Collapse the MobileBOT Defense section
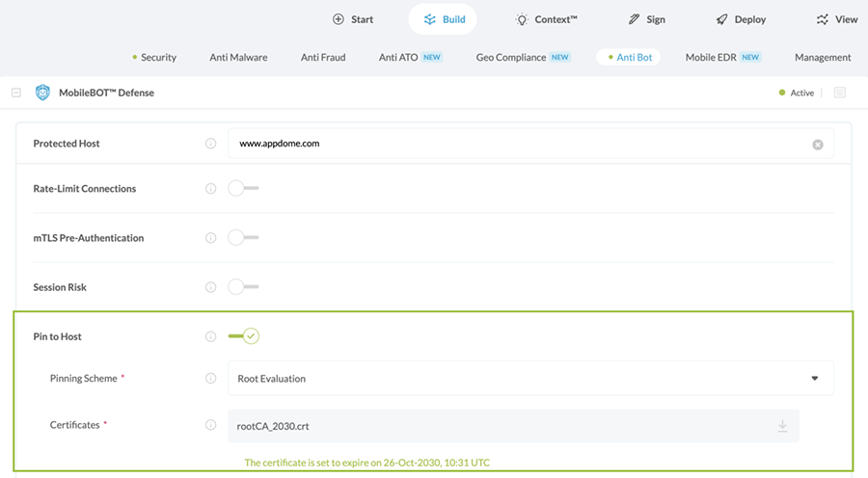This screenshot has width=868, height=478. pos(16,93)
